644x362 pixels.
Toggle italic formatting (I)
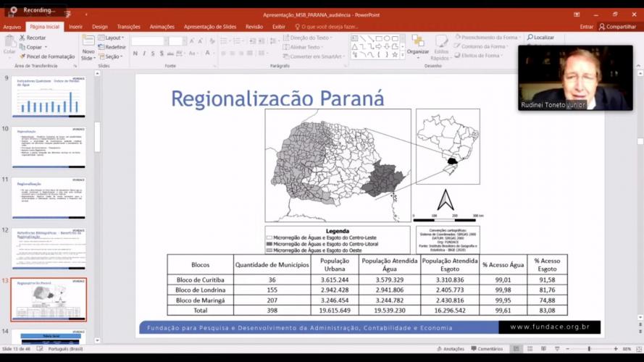tap(144, 54)
